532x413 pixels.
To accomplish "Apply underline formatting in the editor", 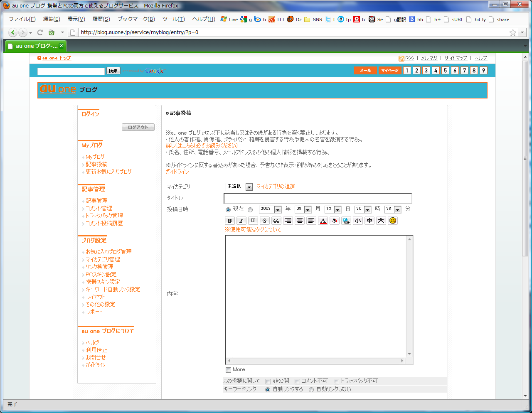I will [253, 221].
